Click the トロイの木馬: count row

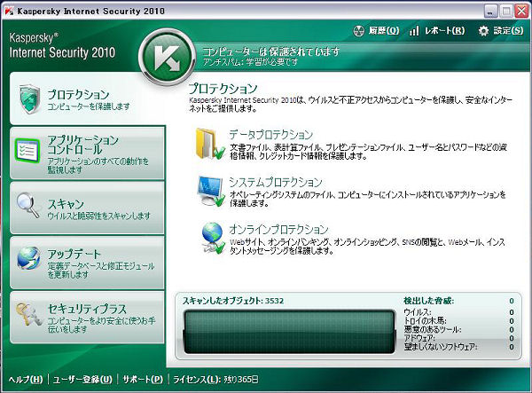click(x=458, y=321)
